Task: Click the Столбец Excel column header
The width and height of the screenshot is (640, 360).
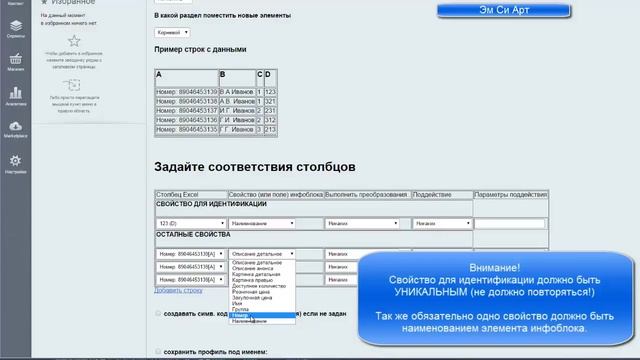Action: tap(191, 195)
